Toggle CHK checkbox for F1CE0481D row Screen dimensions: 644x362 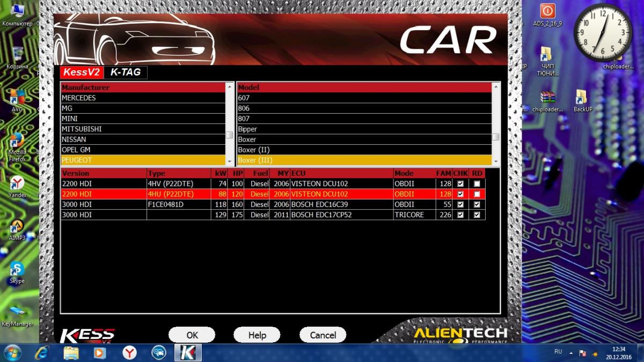[x=460, y=204]
